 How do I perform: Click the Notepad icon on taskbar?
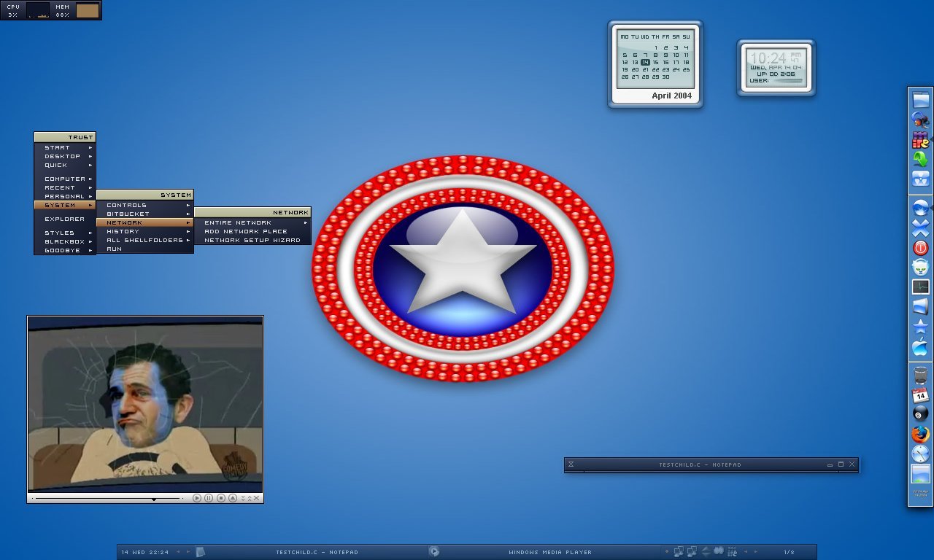tap(201, 552)
